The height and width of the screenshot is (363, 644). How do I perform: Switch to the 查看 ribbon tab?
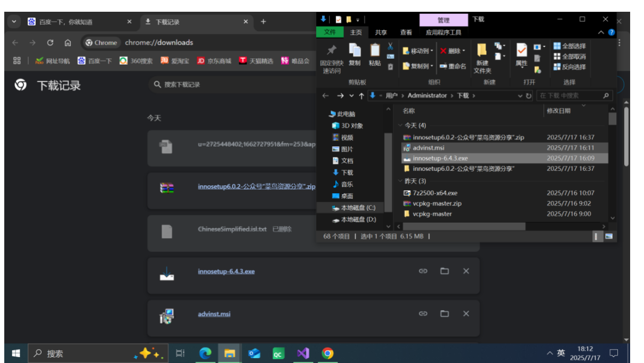tap(406, 33)
